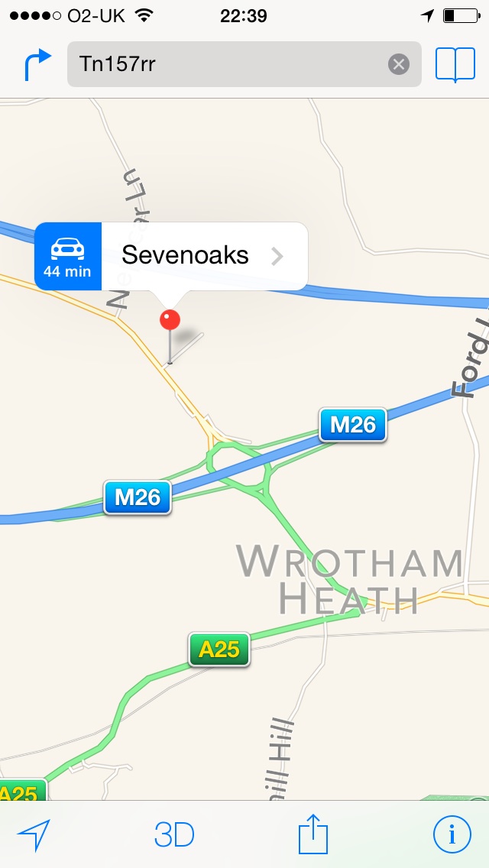Screen dimensions: 489x868
Task: Open the share sheet icon
Action: click(313, 834)
